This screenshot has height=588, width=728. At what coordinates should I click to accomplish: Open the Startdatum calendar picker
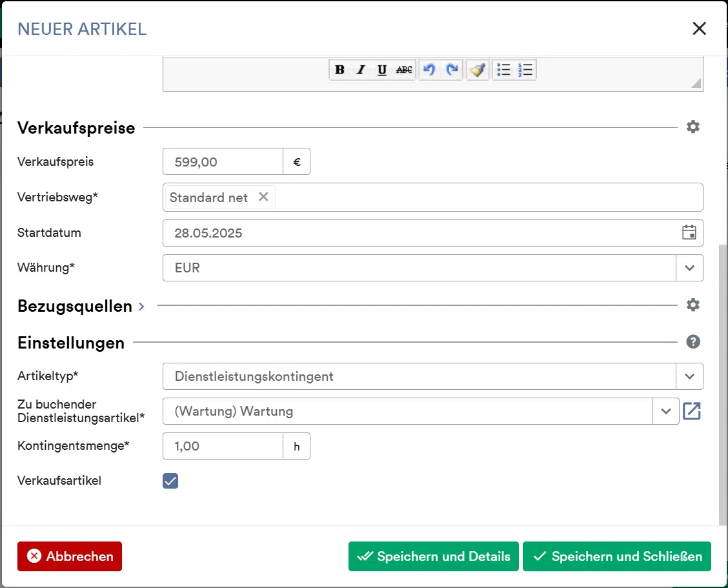(x=689, y=232)
